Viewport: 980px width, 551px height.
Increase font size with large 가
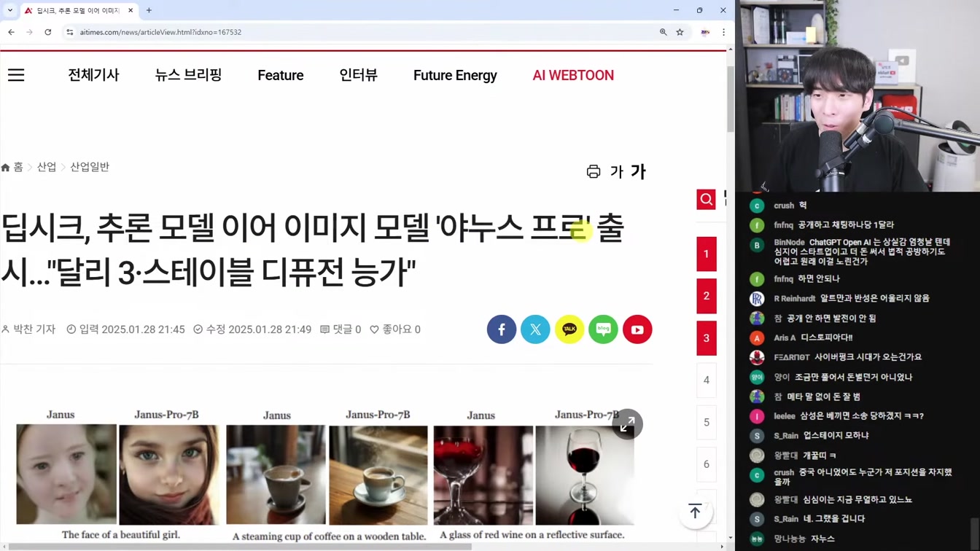[638, 171]
